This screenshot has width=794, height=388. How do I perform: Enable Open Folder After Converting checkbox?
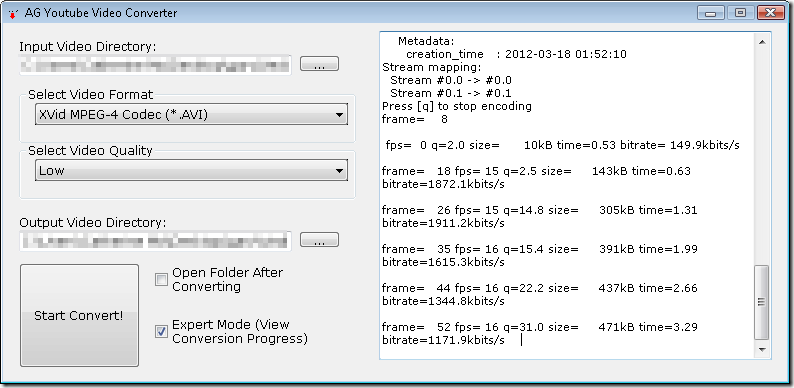pyautogui.click(x=161, y=279)
